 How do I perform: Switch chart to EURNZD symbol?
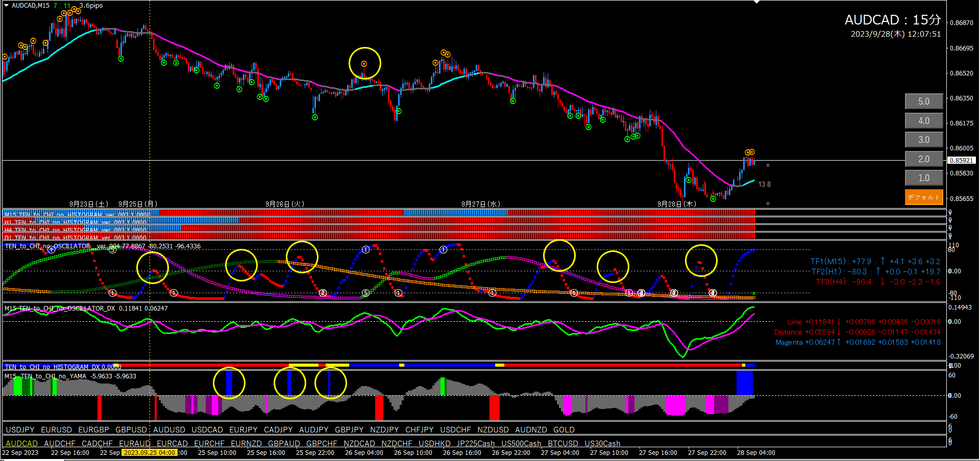point(246,444)
